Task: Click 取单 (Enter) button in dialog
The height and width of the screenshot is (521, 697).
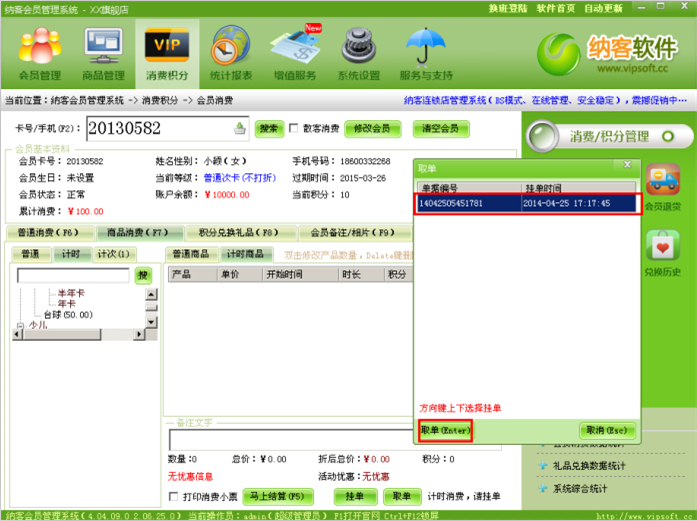Action: pos(445,430)
